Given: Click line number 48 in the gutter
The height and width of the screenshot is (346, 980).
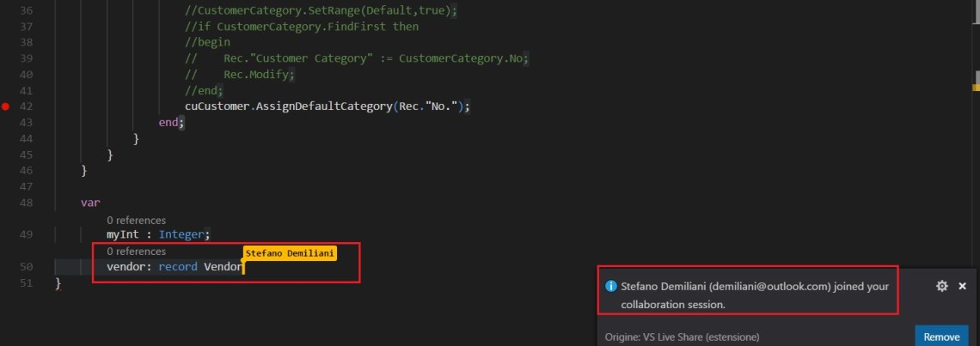Looking at the screenshot, I should tap(25, 203).
